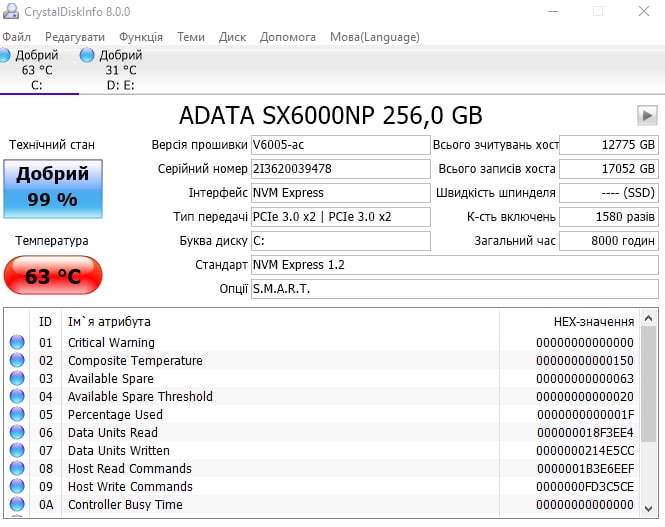The width and height of the screenshot is (665, 527).
Task: Click the features field S.M.A.R.T.
Action: (455, 289)
